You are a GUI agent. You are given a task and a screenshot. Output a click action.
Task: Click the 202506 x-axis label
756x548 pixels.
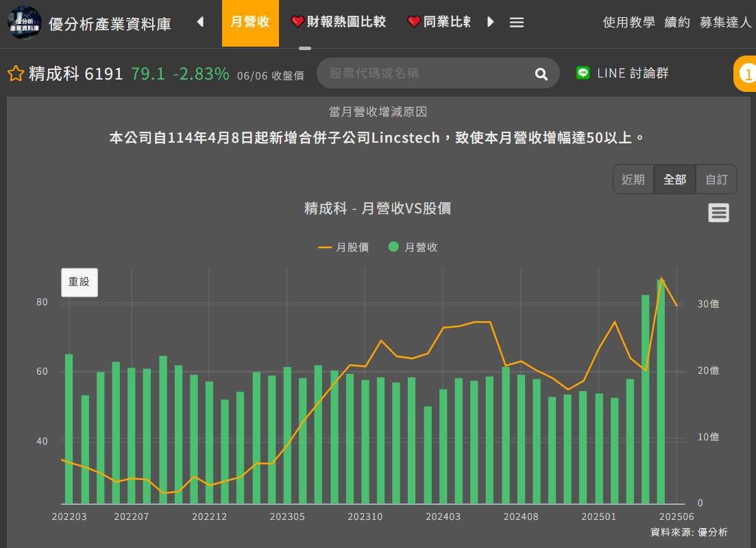(676, 516)
